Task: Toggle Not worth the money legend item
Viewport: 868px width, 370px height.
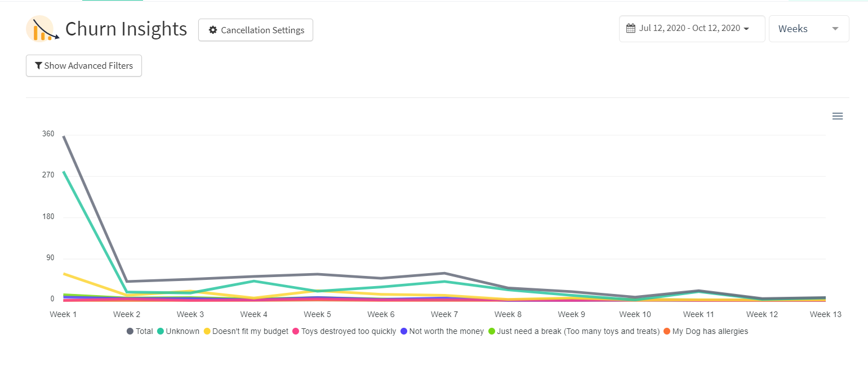Action: (x=442, y=332)
